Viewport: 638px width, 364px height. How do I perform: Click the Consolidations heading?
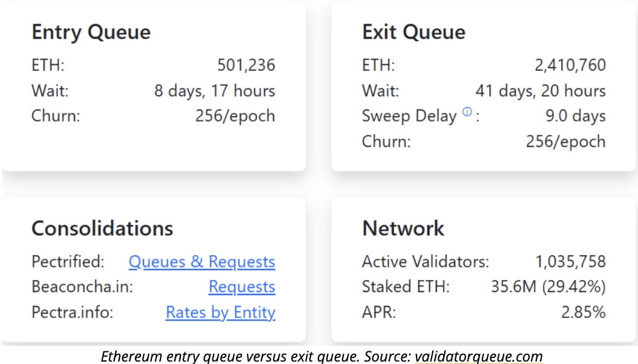click(x=102, y=229)
